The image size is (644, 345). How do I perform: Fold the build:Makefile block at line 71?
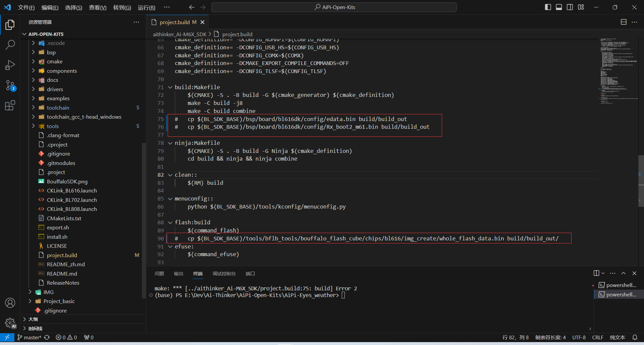[170, 87]
